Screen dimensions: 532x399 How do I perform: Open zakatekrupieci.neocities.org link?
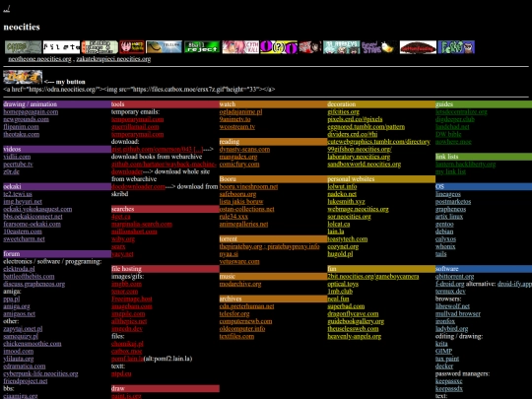113,59
